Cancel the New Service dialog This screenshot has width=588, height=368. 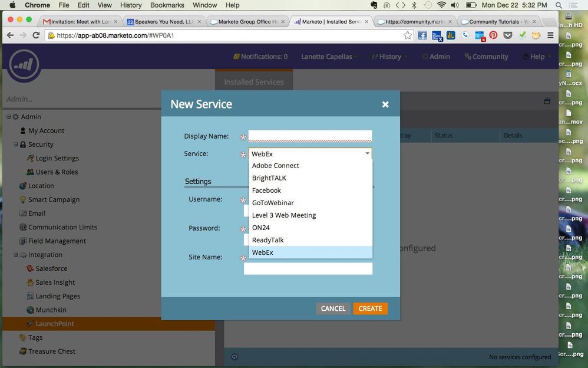333,308
